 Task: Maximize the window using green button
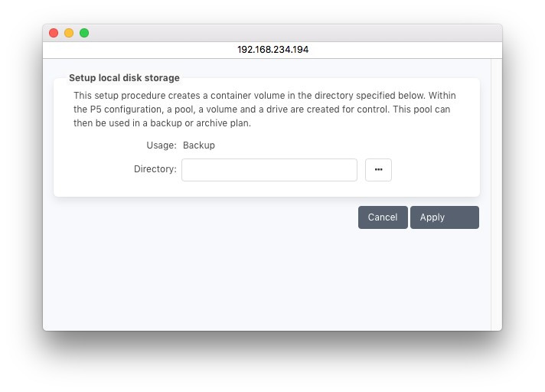(84, 33)
